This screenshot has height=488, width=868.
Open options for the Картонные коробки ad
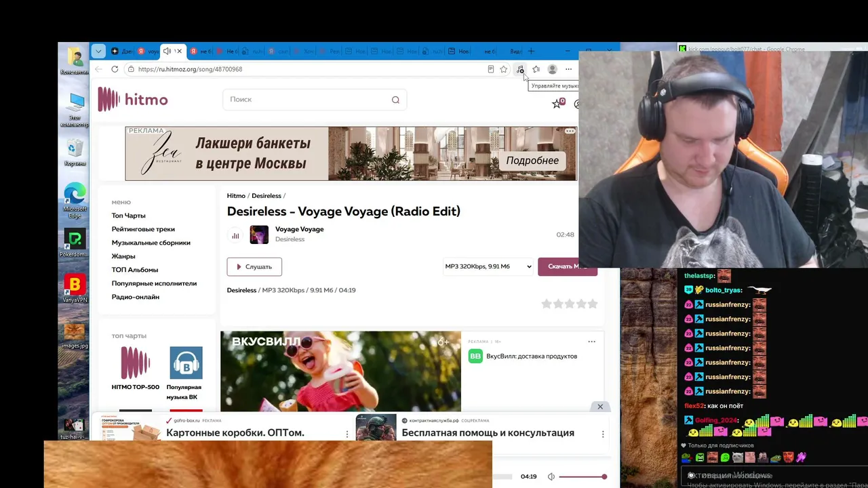coord(347,434)
